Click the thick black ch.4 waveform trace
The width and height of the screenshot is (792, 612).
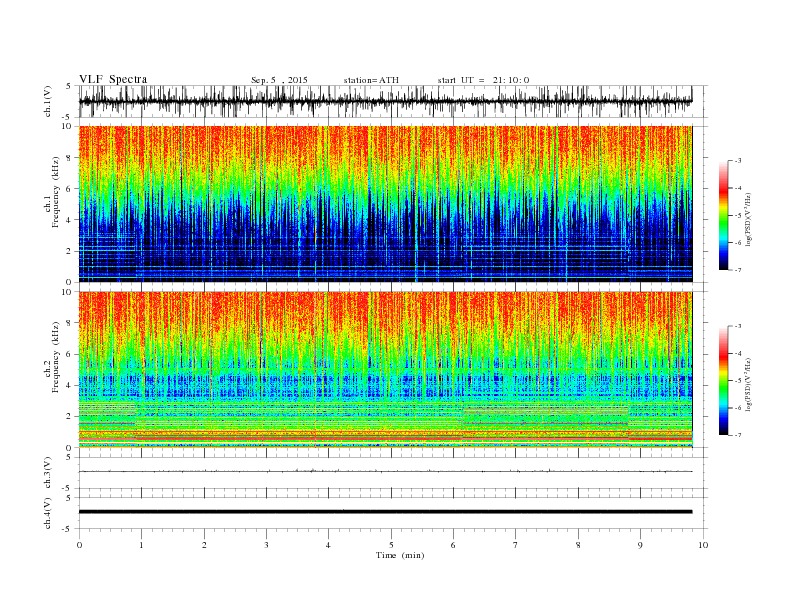[x=385, y=512]
